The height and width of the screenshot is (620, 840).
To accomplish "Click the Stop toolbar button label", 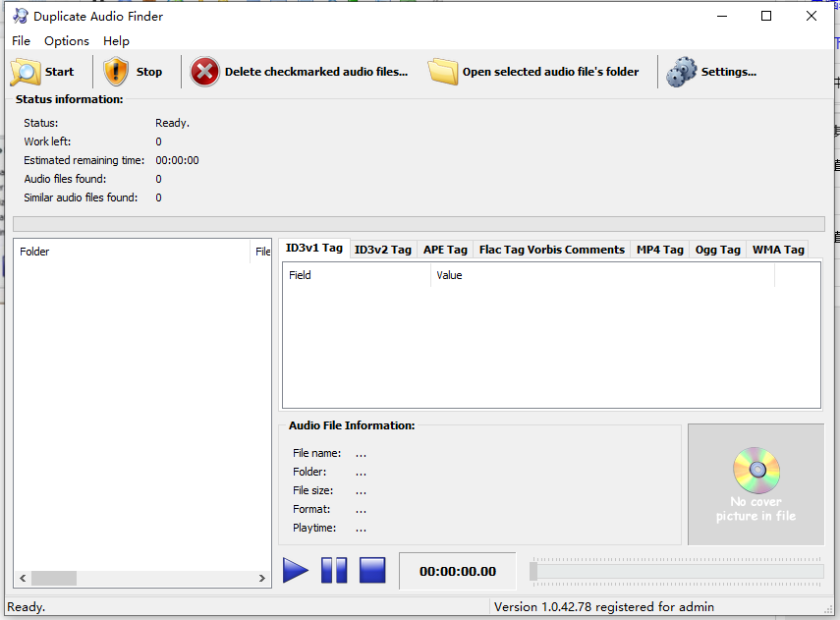I will pos(149,72).
